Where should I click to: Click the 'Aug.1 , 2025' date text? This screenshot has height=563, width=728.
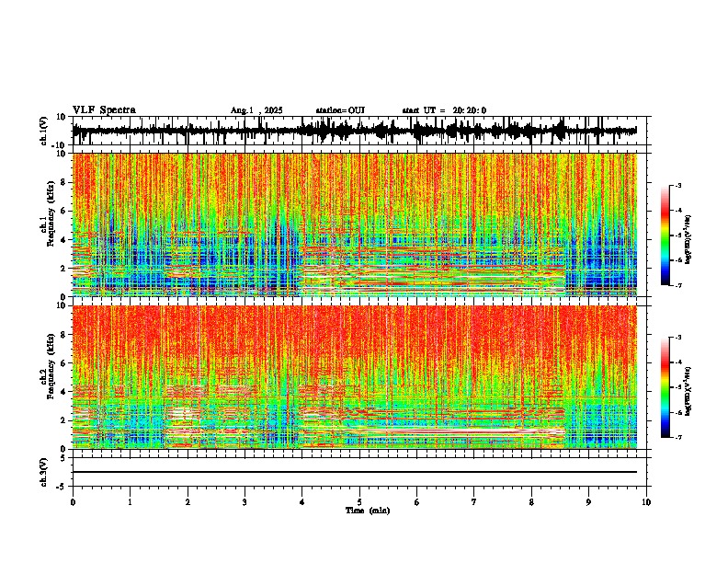pyautogui.click(x=256, y=110)
